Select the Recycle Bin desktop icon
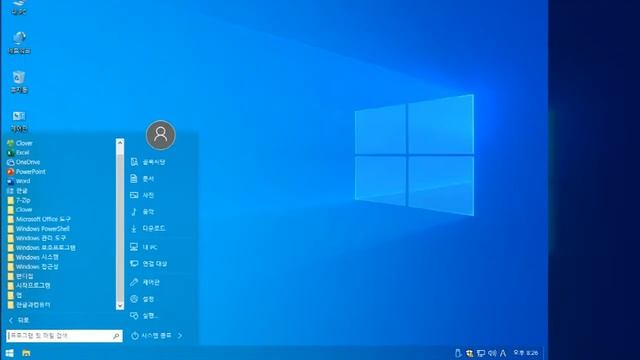This screenshot has width=640, height=360. [x=19, y=82]
